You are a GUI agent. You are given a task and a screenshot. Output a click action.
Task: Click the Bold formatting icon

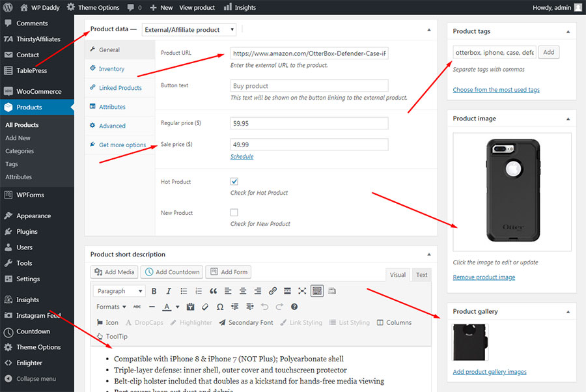(154, 291)
